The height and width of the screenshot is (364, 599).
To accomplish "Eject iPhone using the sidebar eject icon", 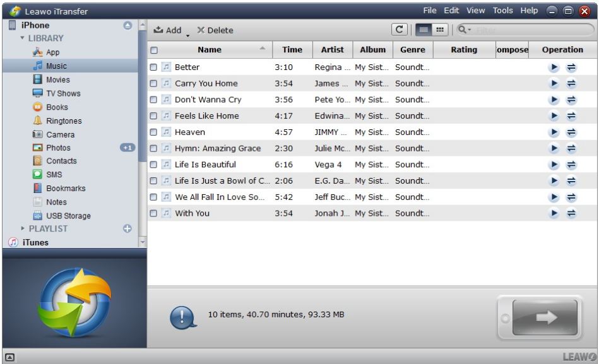I will coord(126,25).
